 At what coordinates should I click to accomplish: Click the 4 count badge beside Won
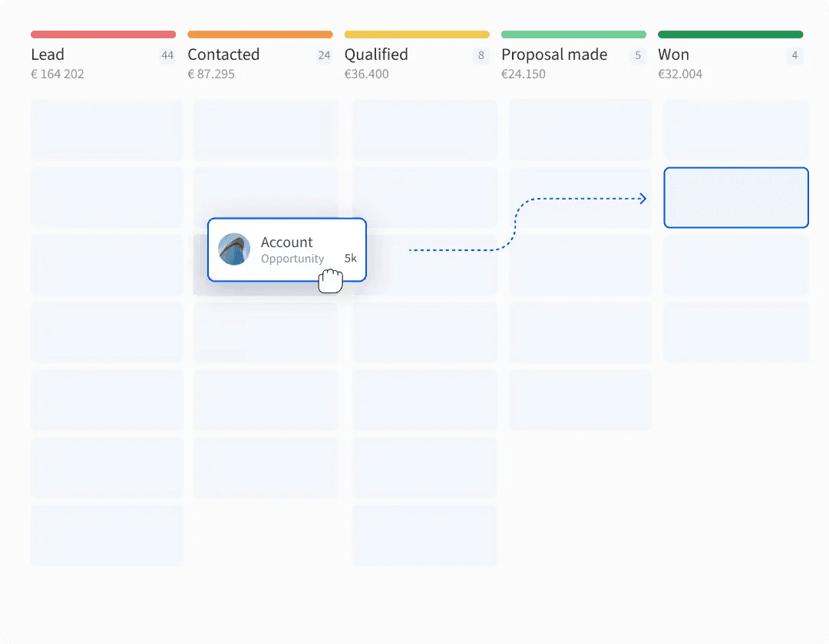794,55
